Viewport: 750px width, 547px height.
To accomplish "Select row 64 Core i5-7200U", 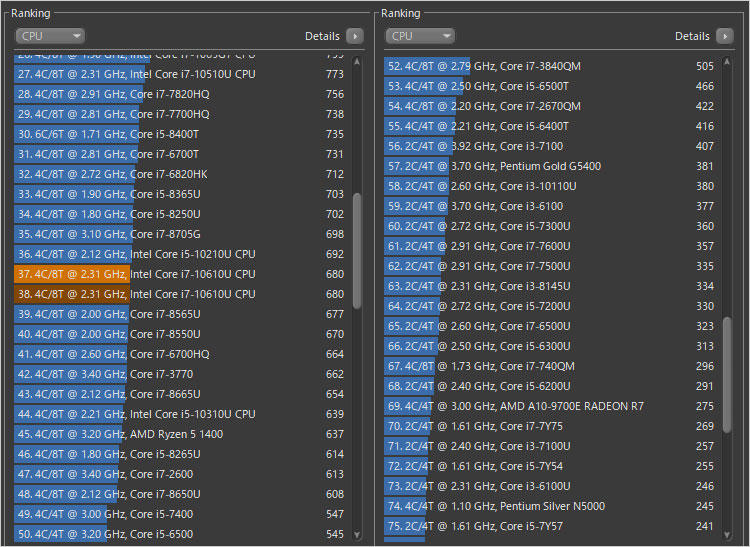I will point(551,306).
